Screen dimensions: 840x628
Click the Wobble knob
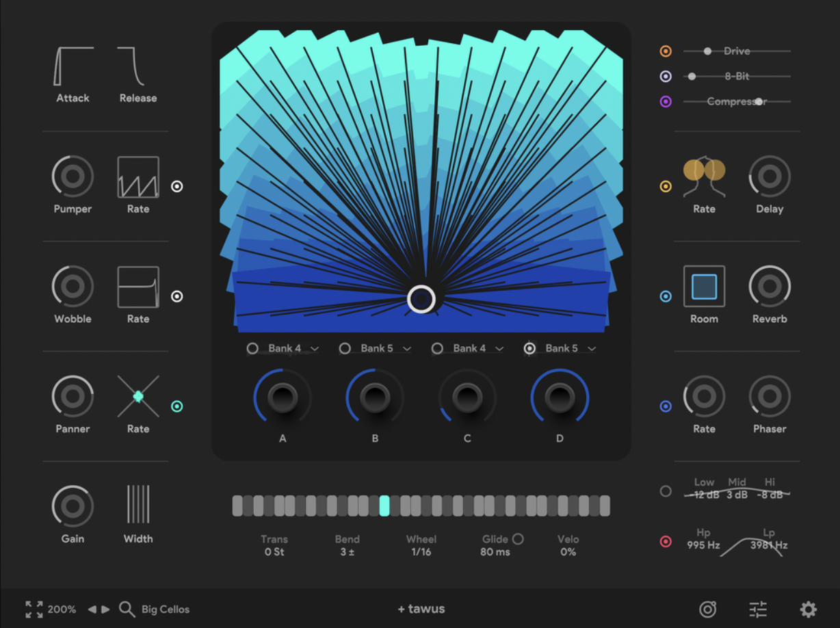tap(73, 287)
